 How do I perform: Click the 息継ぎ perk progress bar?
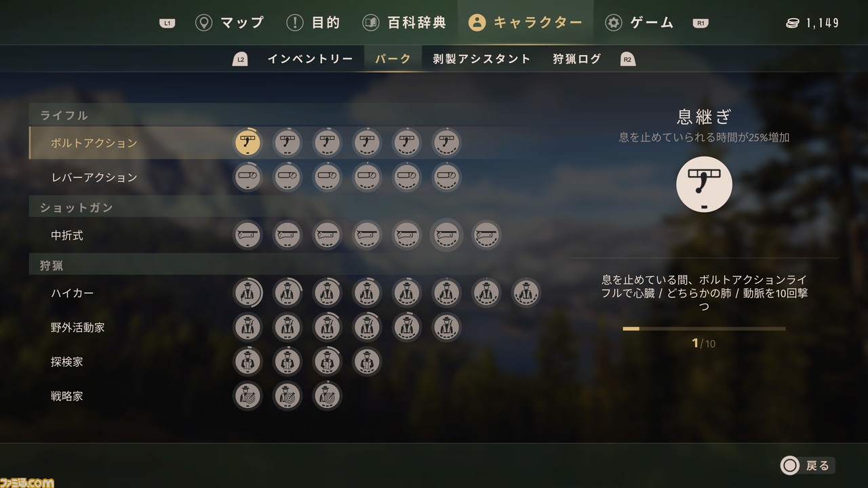[x=704, y=329]
